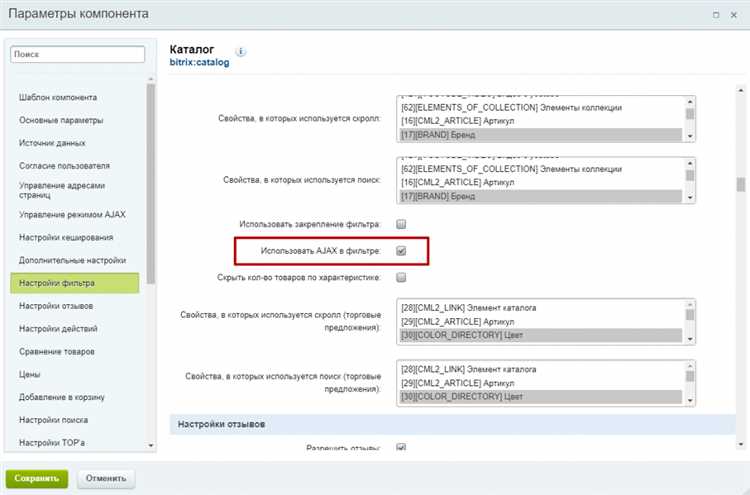Select [17][BRAND] Бренд in scroll properties list
Image resolution: width=750 pixels, height=495 pixels.
click(x=541, y=135)
